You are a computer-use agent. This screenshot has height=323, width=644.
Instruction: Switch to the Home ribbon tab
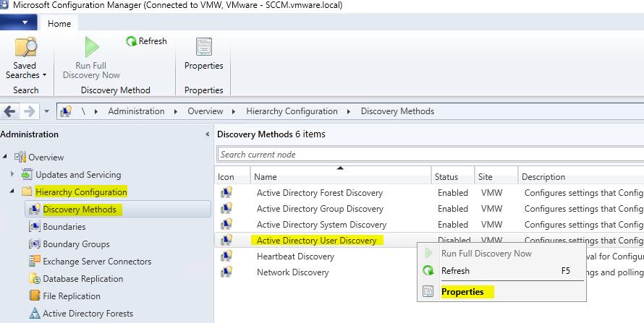[59, 24]
